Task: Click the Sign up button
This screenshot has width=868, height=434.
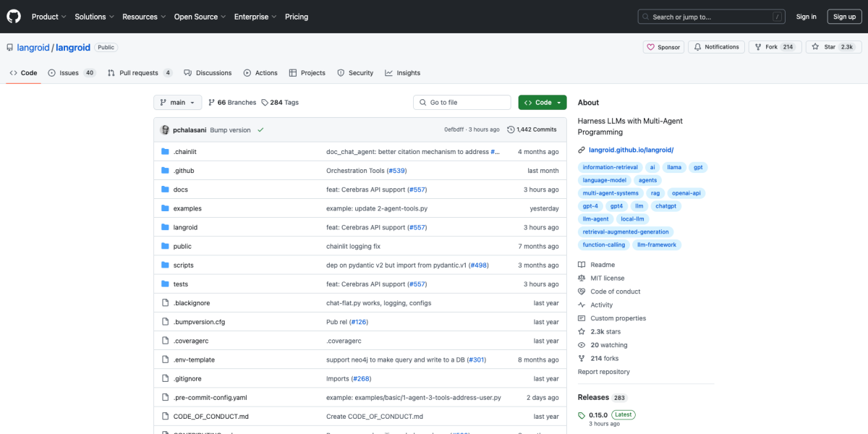Action: 844,17
